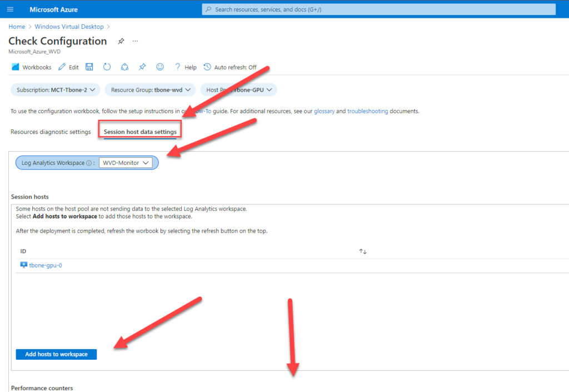Viewport: 569px width, 392px height.
Task: Change Auto refresh: Off setting
Action: pos(230,67)
